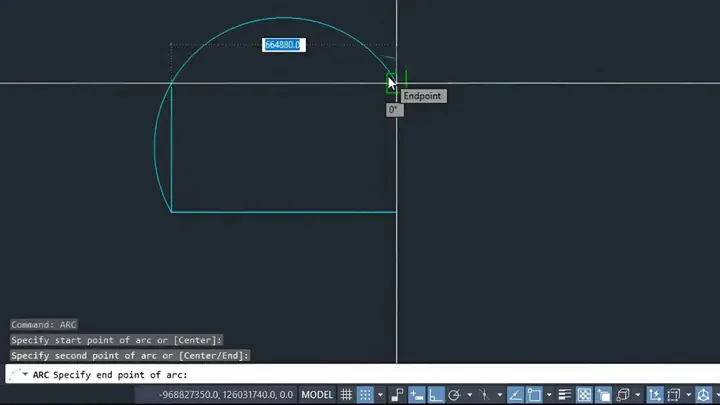Toggle the drawing grid display
720x405 pixels.
click(x=346, y=394)
